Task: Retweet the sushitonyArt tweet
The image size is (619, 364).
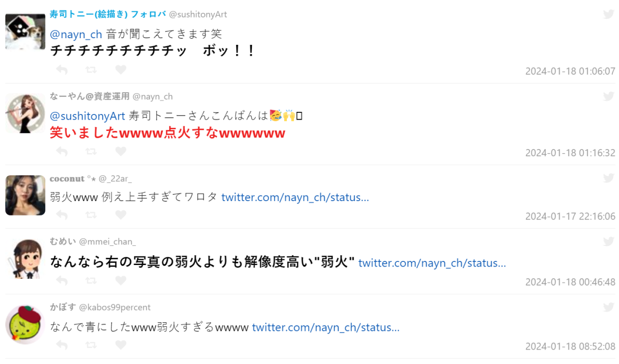Action: [x=91, y=70]
